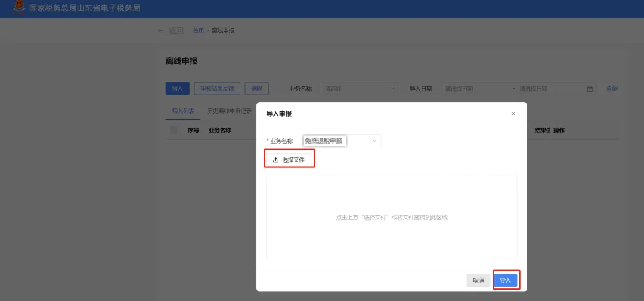Tick the select-all checkbox in table header
Screen dimensions: 644x301
[x=174, y=130]
